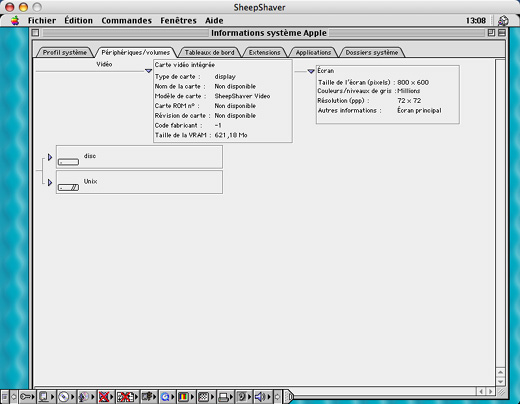Click the printer selector control strip icon
Image resolution: width=520 pixels, height=404 pixels.
click(x=224, y=397)
